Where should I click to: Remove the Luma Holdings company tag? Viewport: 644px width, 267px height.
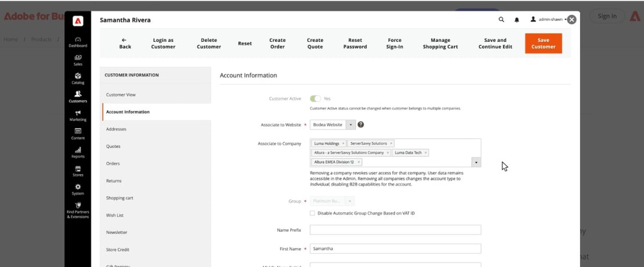343,143
